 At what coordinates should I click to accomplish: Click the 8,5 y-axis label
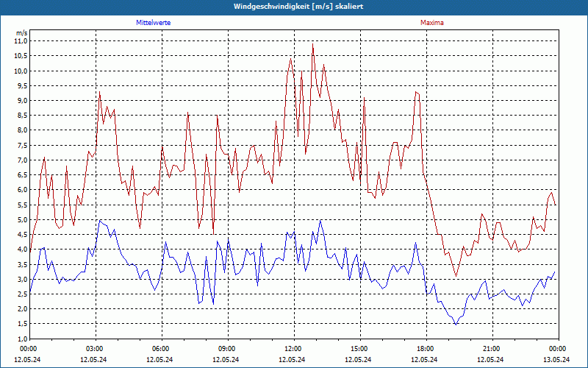23,116
